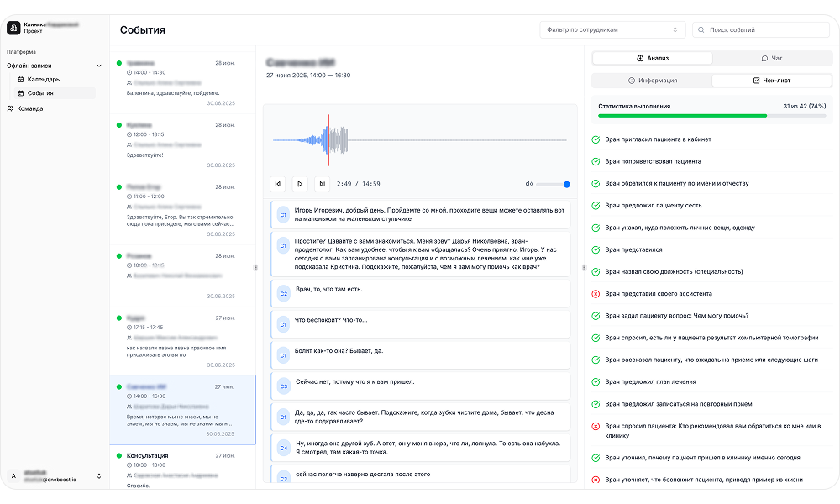
Task: Adjust the volume slider knob
Action: [567, 184]
